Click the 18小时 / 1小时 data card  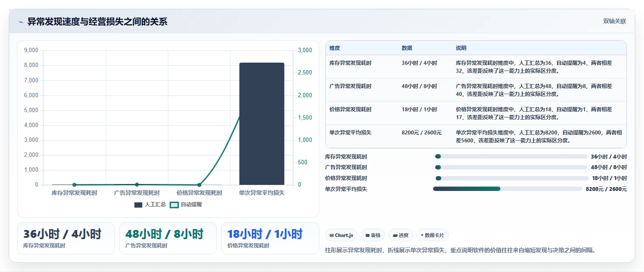pos(270,238)
